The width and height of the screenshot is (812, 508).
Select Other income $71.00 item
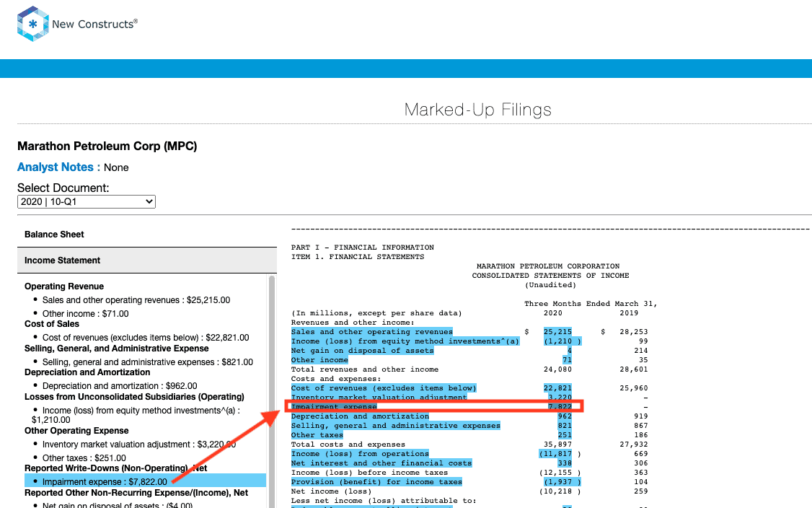point(85,314)
